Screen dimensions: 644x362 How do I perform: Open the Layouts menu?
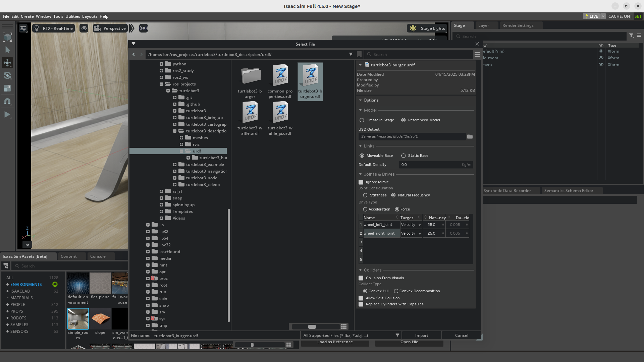(90, 16)
